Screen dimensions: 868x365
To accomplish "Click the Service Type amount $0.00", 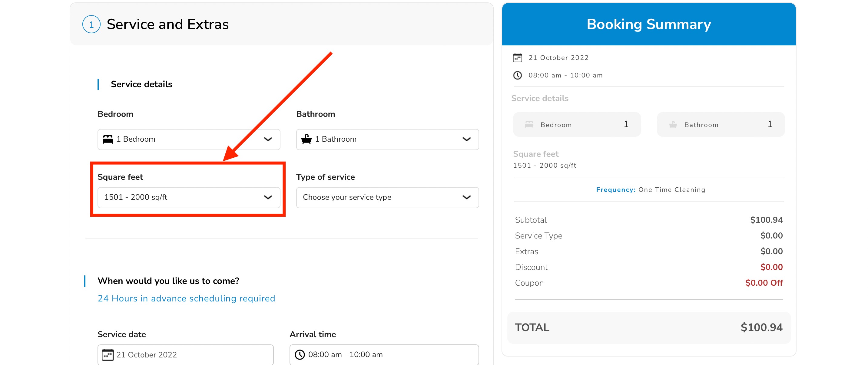I will point(771,236).
